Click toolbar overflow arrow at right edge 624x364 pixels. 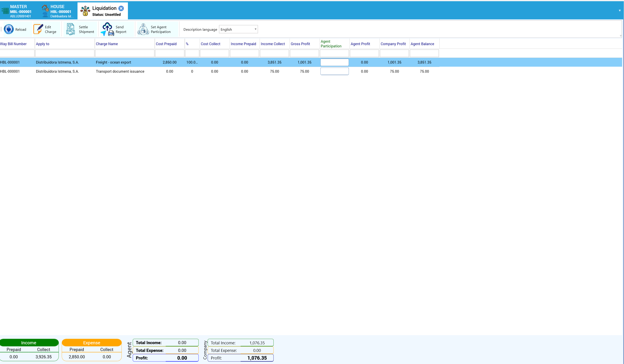coord(621,36)
